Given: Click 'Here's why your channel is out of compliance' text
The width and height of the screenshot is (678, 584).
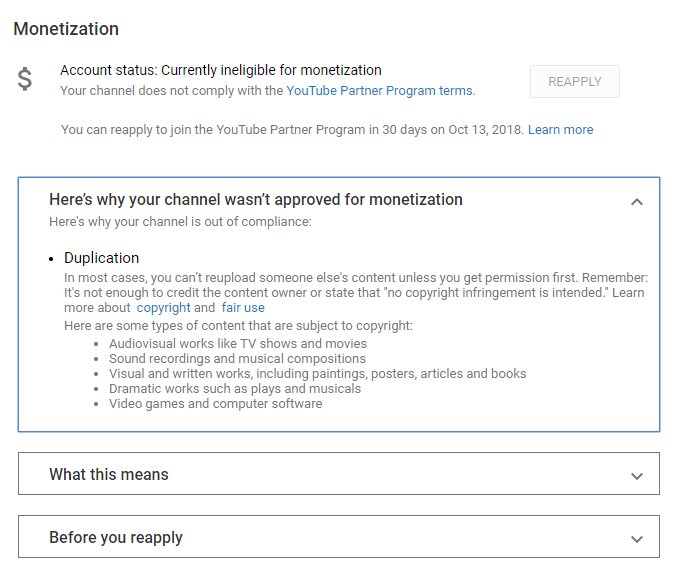Looking at the screenshot, I should (x=180, y=222).
